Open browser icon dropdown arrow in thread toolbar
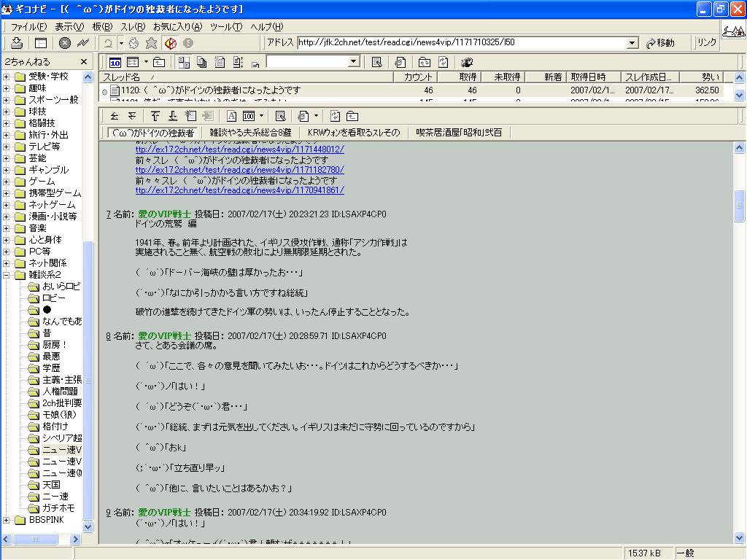 click(x=316, y=116)
